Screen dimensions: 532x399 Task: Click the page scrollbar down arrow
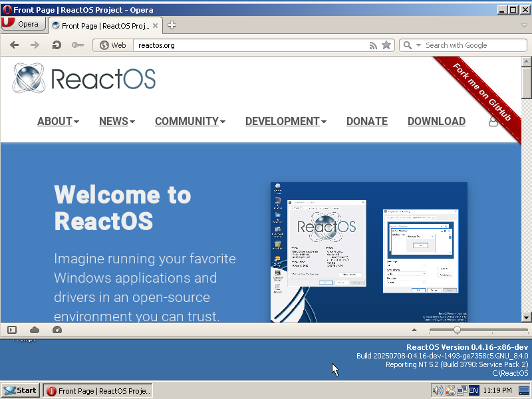coord(526,318)
